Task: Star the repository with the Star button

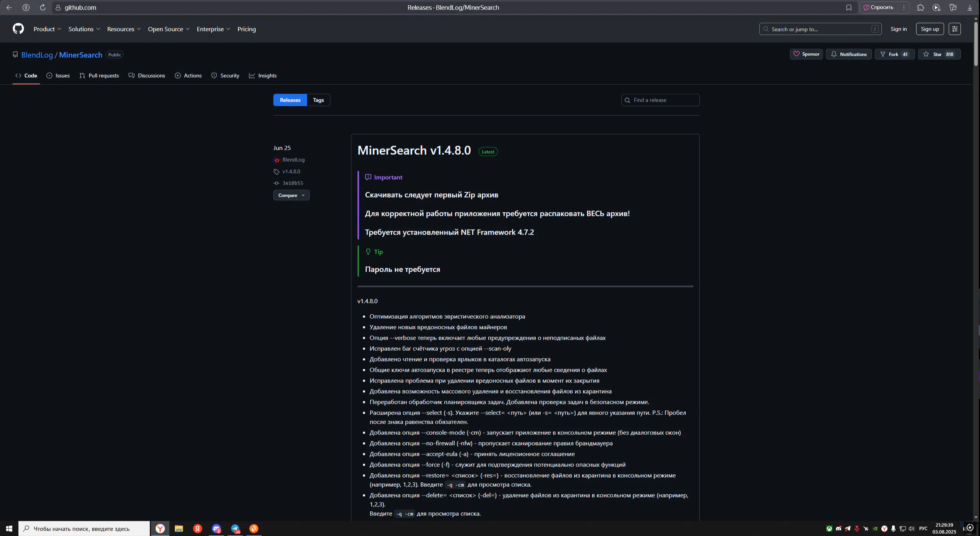Action: pos(939,54)
